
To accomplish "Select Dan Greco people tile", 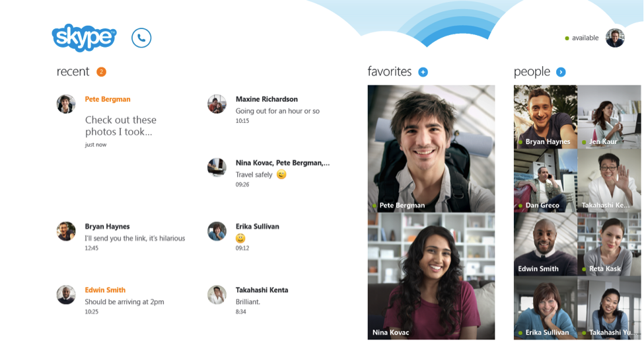I will (546, 181).
